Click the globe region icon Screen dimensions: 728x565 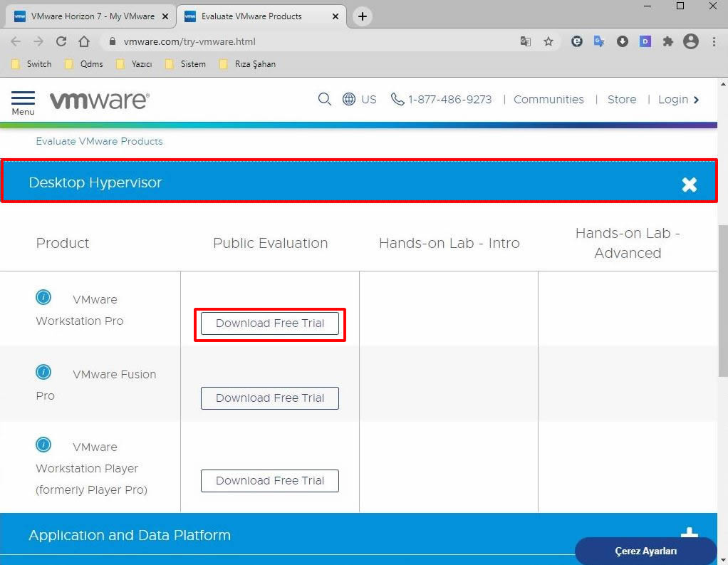pos(348,99)
